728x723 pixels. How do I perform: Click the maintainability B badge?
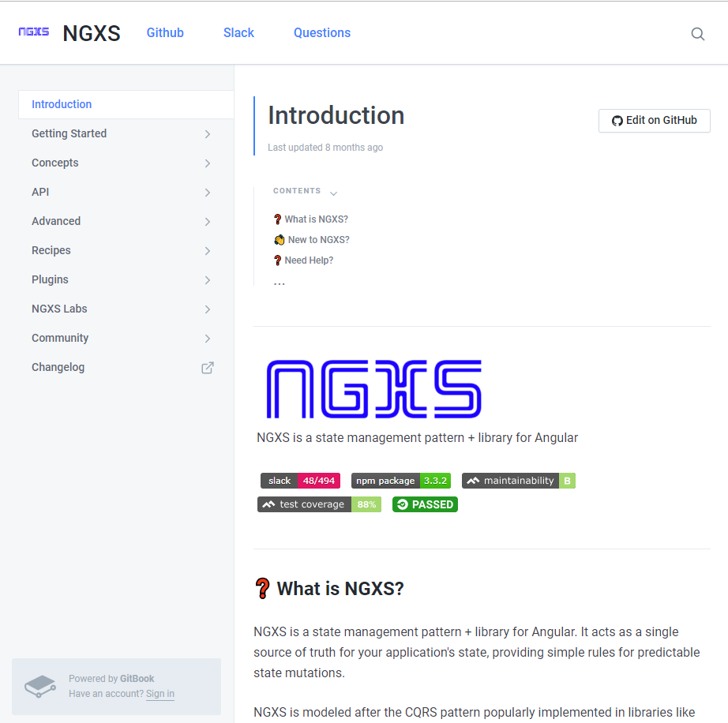point(519,481)
